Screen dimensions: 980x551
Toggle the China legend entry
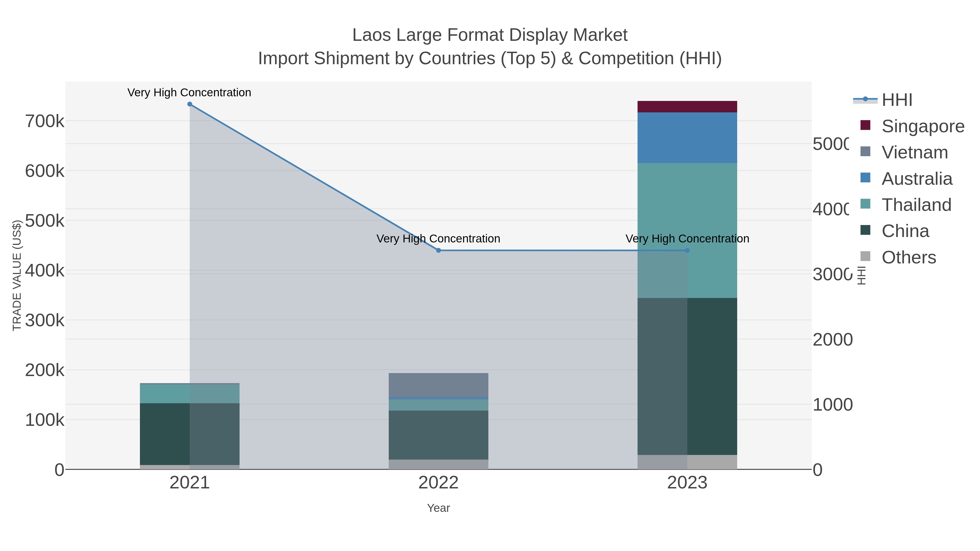895,231
